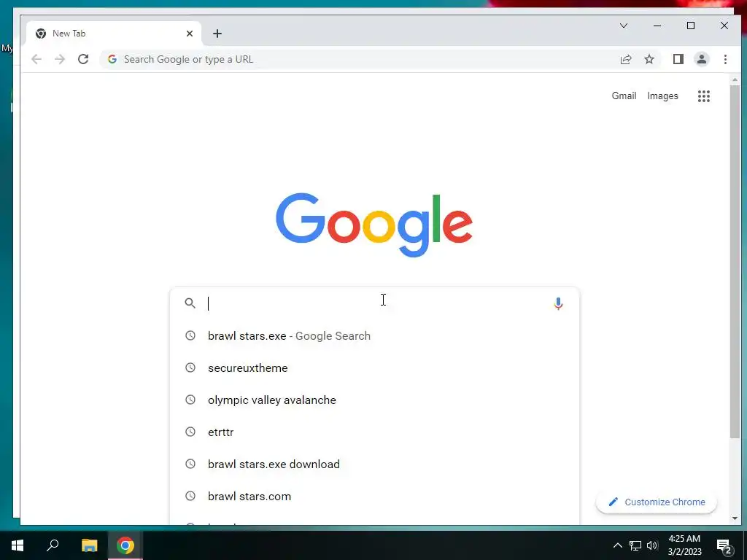Click the Google icon in address bar
The height and width of the screenshot is (560, 747).
(x=112, y=59)
